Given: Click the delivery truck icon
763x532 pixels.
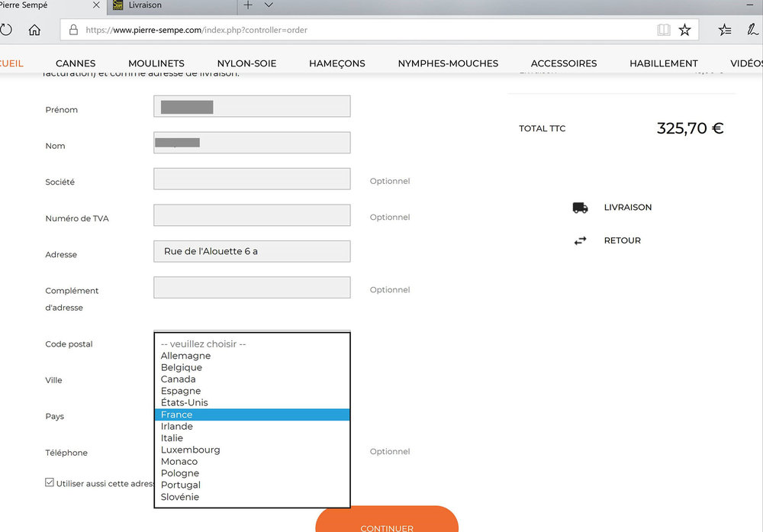Looking at the screenshot, I should (580, 208).
